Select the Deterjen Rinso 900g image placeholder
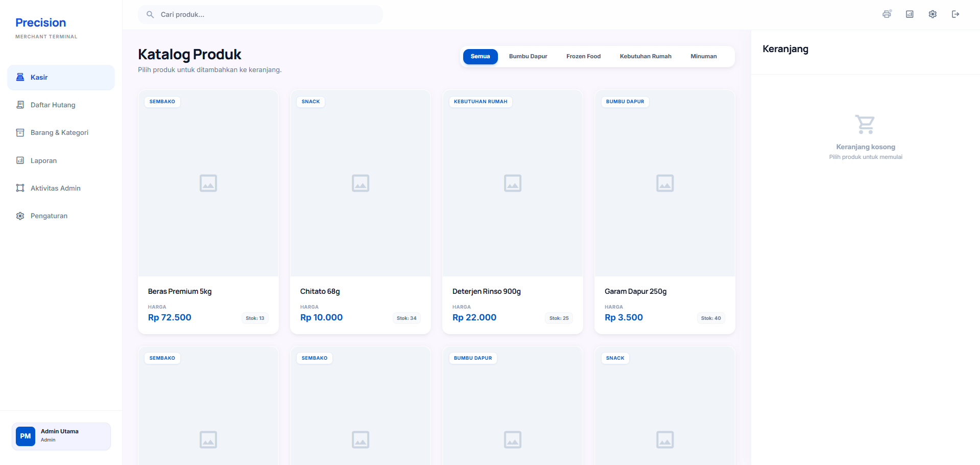This screenshot has height=465, width=980. [513, 183]
